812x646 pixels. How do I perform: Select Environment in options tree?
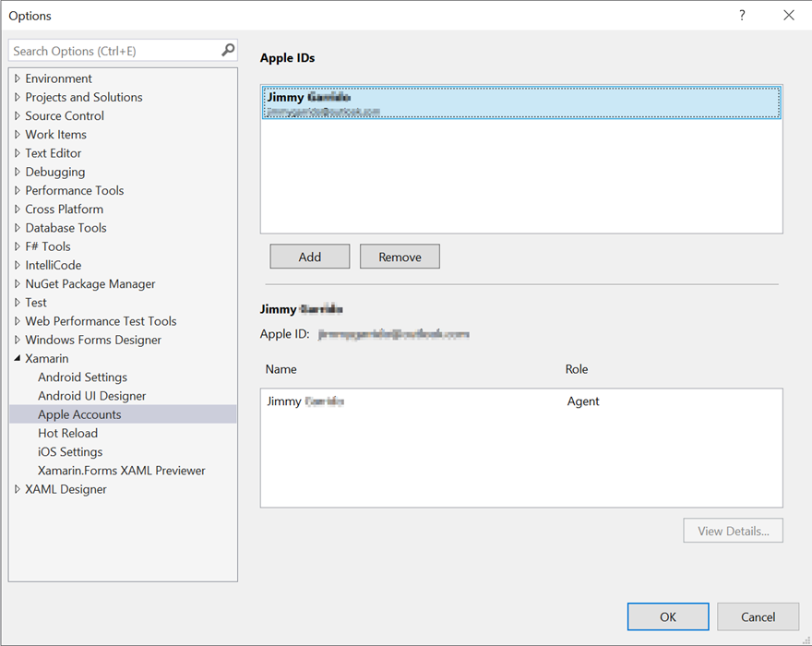(x=58, y=78)
